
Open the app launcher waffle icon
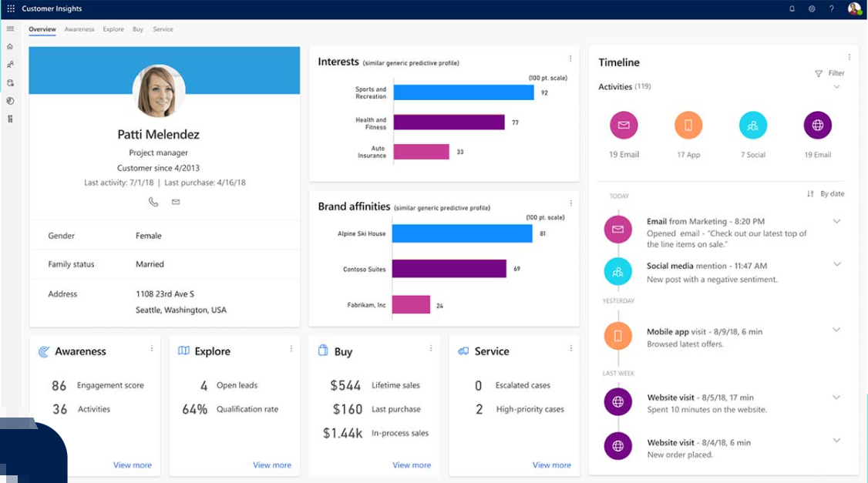[x=11, y=8]
